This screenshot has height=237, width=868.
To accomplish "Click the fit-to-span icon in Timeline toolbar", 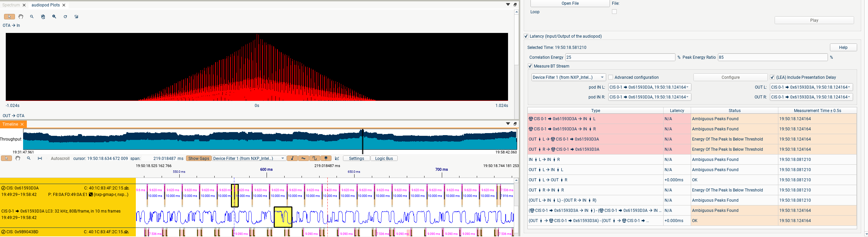I will pos(40,159).
